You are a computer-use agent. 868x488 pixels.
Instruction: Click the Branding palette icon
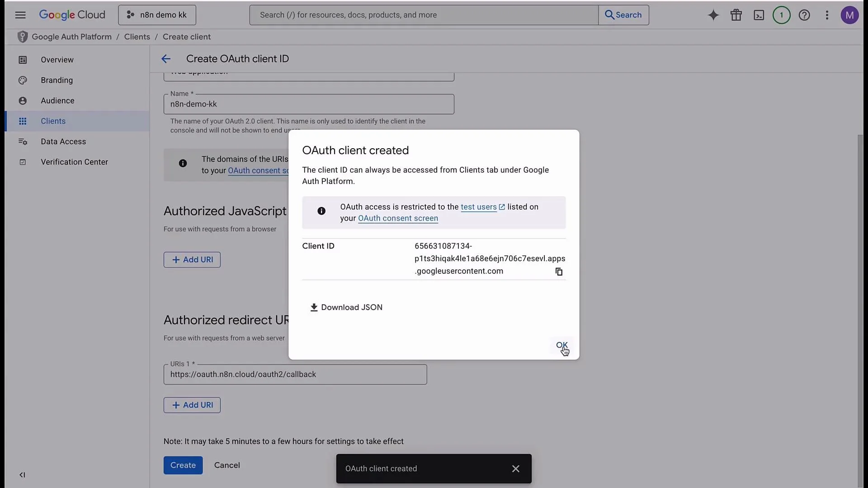[x=23, y=80]
